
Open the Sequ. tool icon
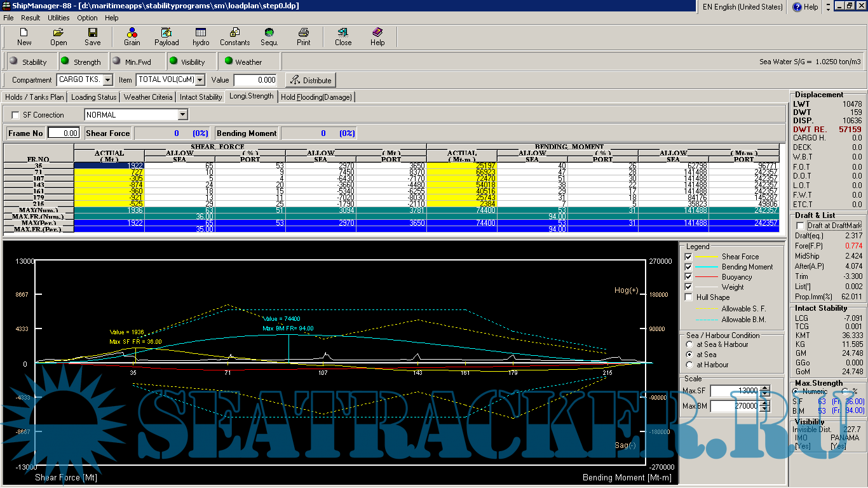click(x=269, y=36)
